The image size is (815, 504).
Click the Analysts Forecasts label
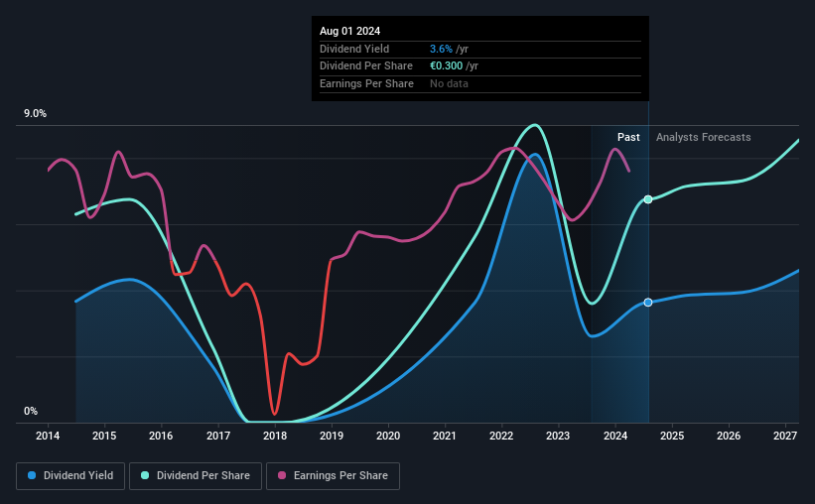703,137
